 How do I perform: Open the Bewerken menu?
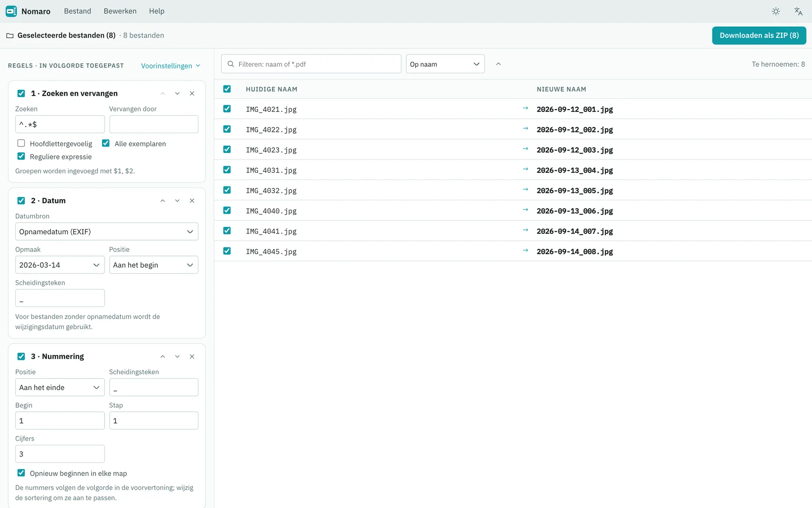120,11
